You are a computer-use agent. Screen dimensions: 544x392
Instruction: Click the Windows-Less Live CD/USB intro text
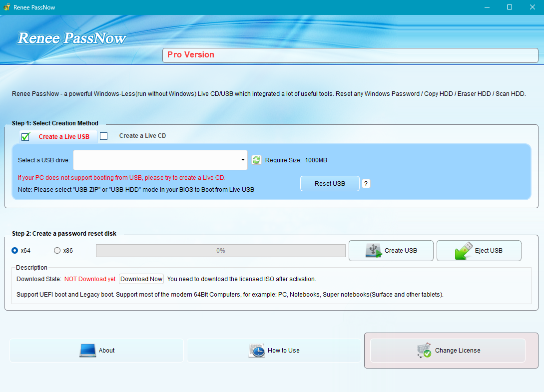(x=269, y=94)
